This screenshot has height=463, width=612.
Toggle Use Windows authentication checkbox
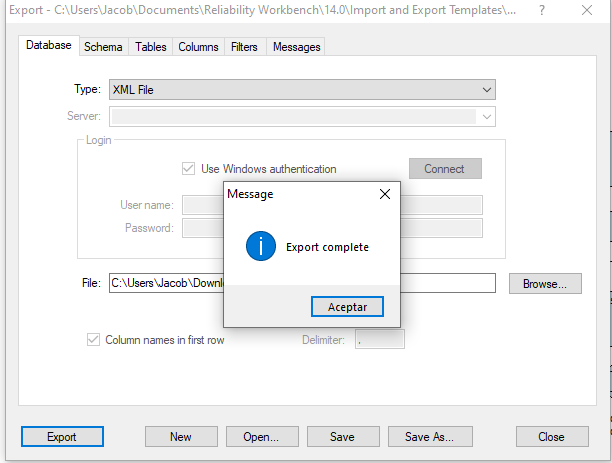pyautogui.click(x=189, y=169)
